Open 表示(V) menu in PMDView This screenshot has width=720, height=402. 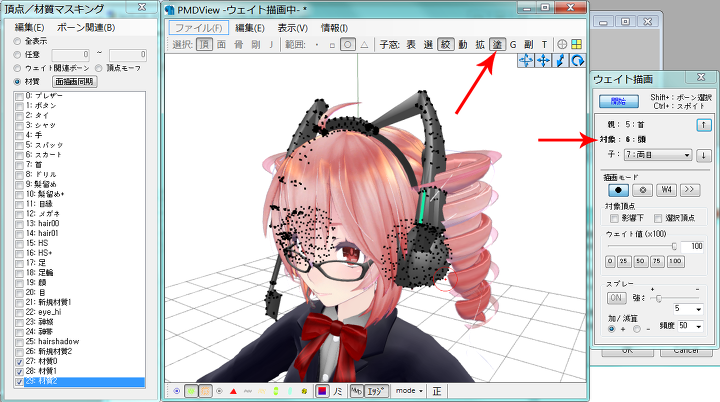(292, 28)
